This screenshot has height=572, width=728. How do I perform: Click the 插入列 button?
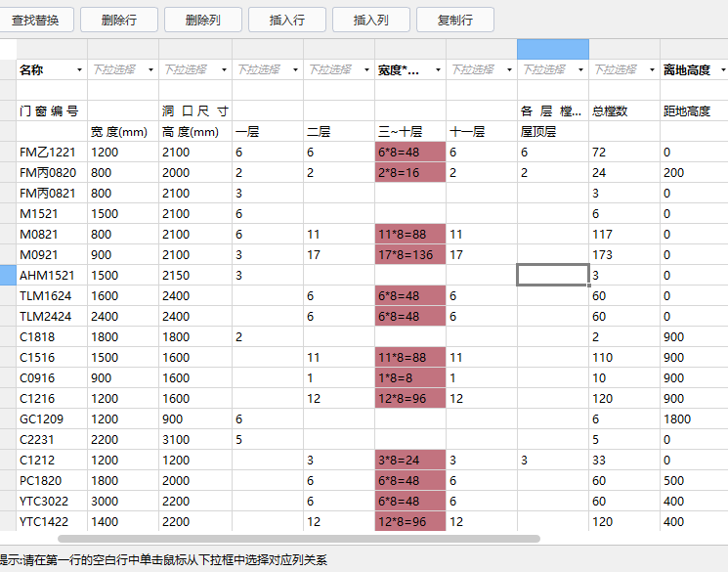371,20
